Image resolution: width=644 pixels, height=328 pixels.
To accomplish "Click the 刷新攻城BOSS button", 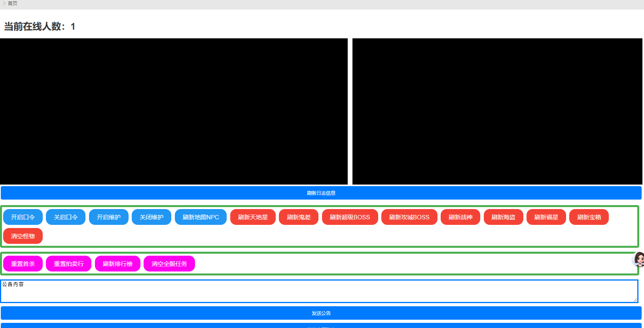I will [409, 217].
